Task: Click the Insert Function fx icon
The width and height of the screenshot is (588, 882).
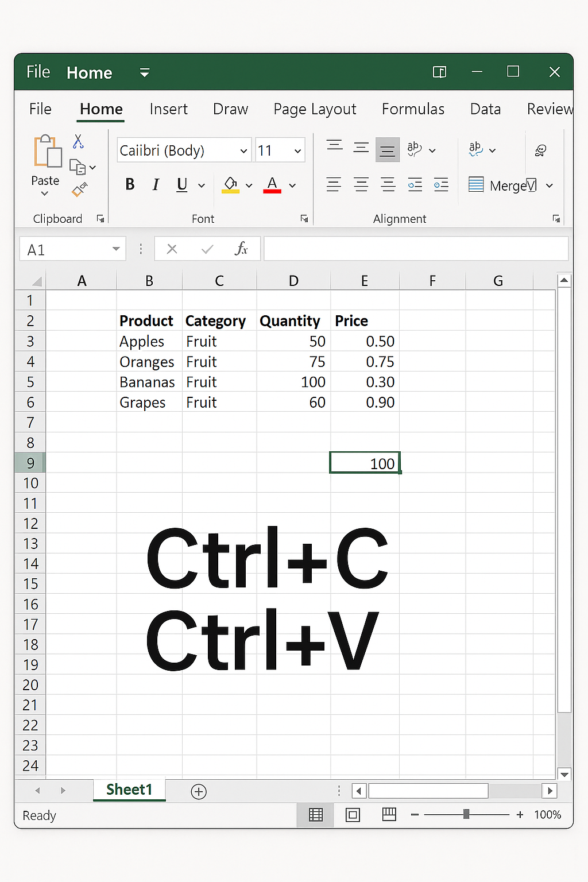Action: click(241, 249)
